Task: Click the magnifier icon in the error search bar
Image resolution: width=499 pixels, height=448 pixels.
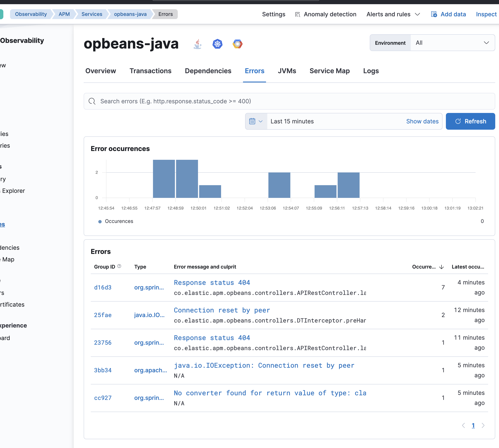Action: tap(92, 101)
